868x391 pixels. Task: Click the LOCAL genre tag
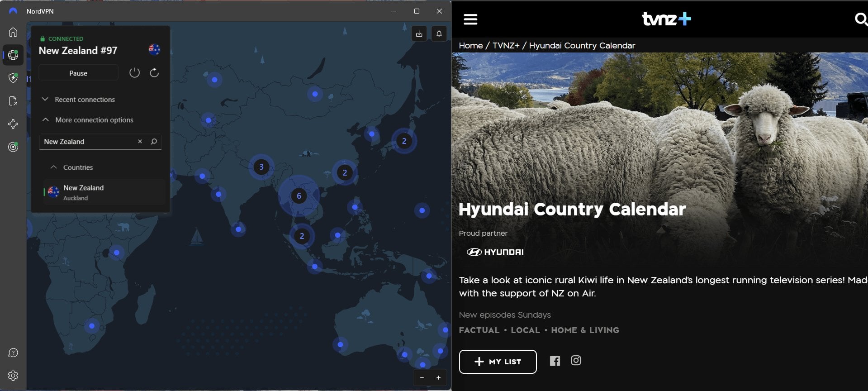coord(525,330)
